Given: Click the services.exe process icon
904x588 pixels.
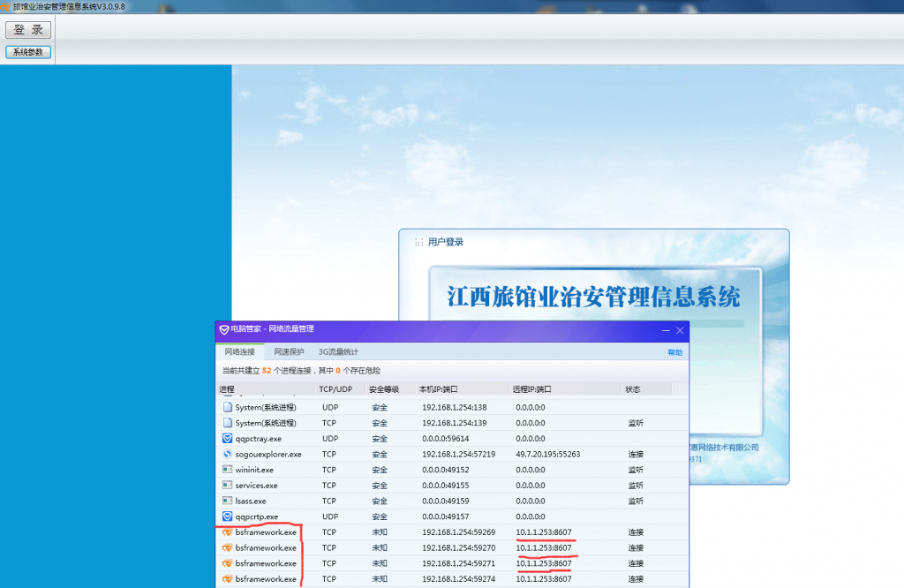Looking at the screenshot, I should point(227,486).
